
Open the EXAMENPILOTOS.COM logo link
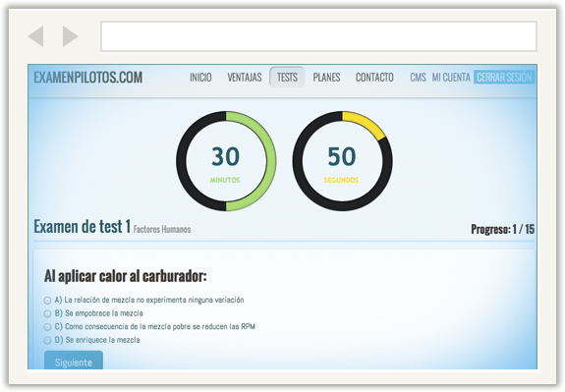pos(88,78)
